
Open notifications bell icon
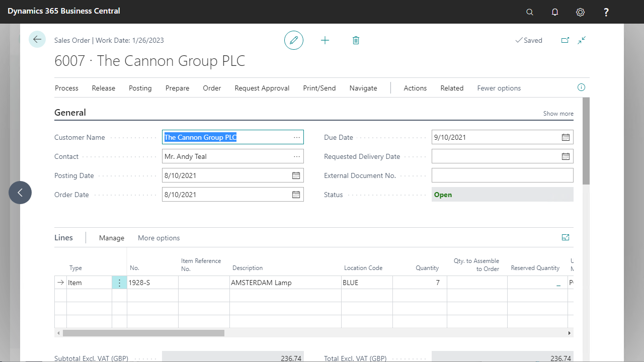tap(555, 12)
